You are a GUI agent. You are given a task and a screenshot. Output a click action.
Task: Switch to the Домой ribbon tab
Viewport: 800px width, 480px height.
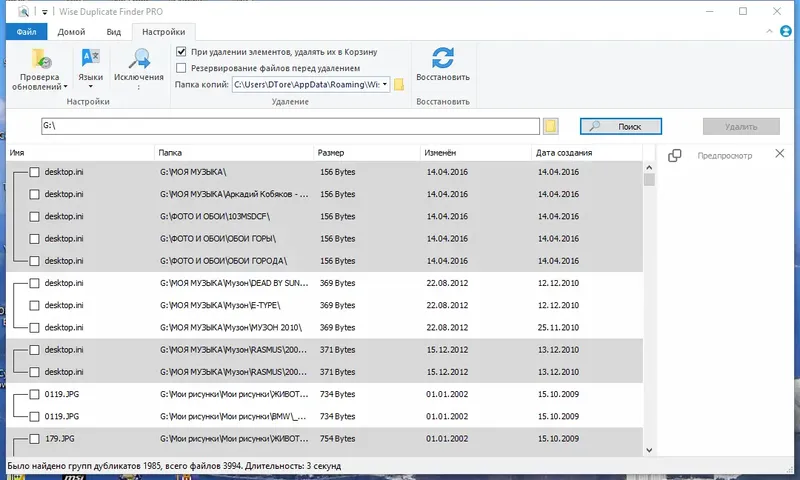coord(71,32)
